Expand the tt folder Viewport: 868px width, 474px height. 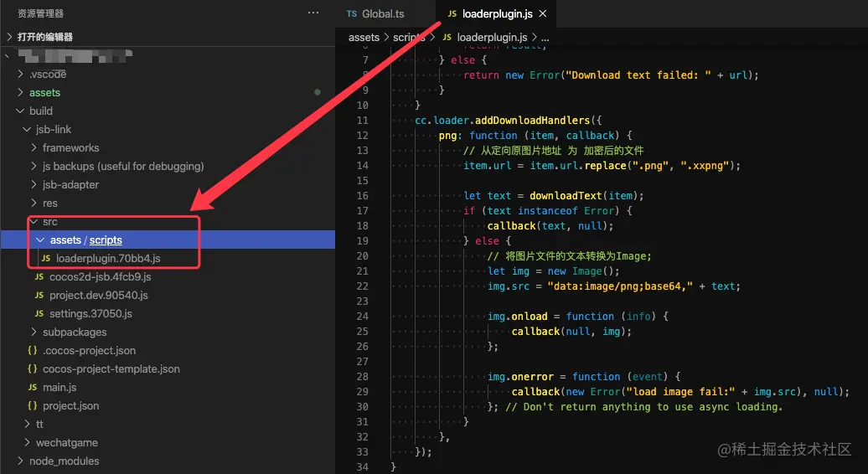coord(27,425)
